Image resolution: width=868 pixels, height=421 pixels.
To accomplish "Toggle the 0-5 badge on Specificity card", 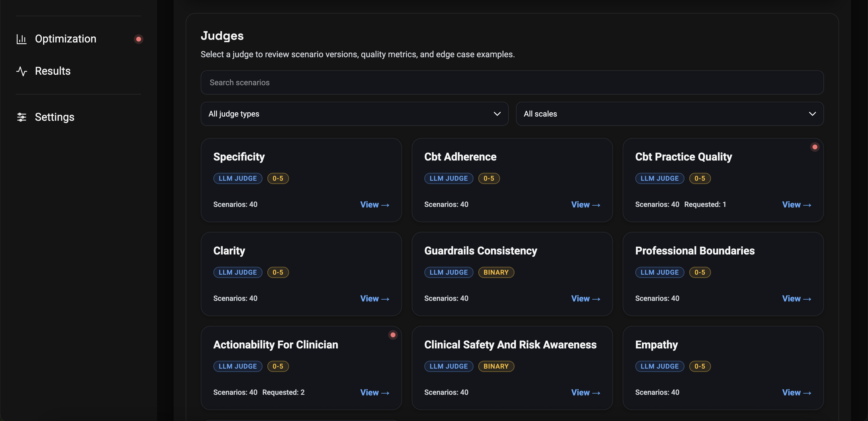I will click(278, 178).
